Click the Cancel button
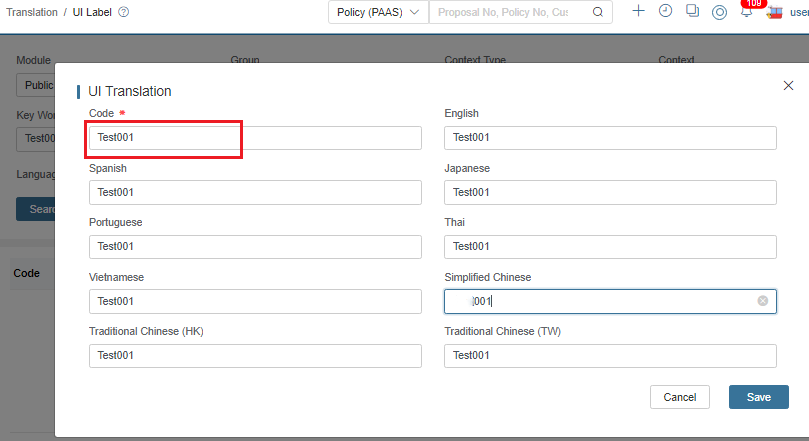This screenshot has width=809, height=441. [x=679, y=397]
